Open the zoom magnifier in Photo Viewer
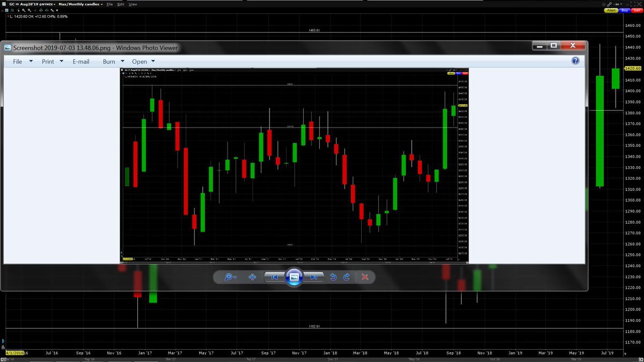Screen dimensions: 644x362 coord(230,277)
